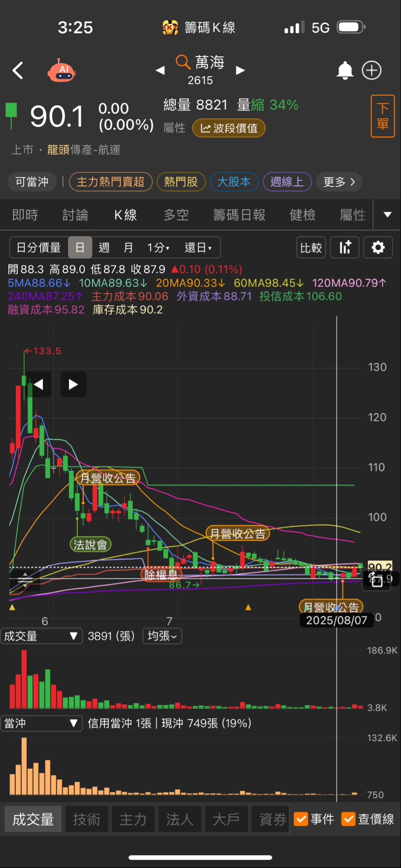
Task: Select the 週 period toggle
Action: coord(104,247)
